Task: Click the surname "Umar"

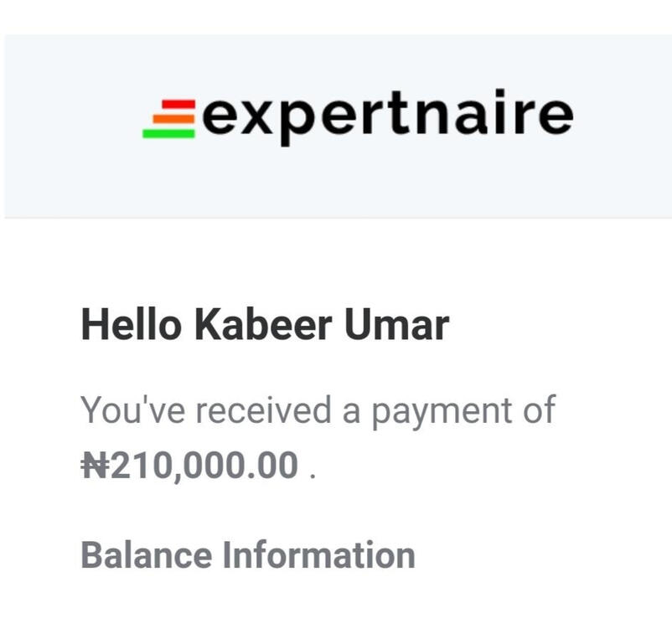Action: click(x=397, y=325)
